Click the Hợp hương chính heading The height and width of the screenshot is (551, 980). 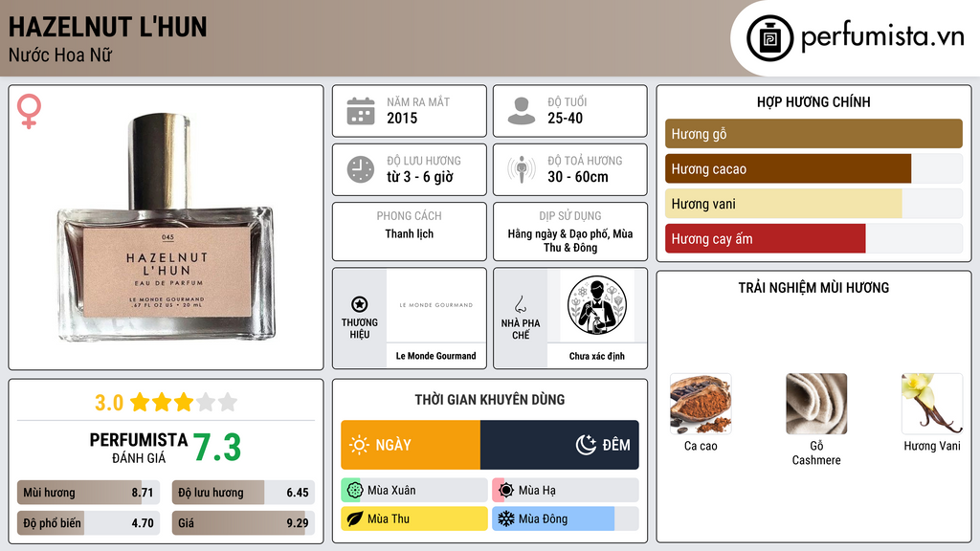coord(813,101)
